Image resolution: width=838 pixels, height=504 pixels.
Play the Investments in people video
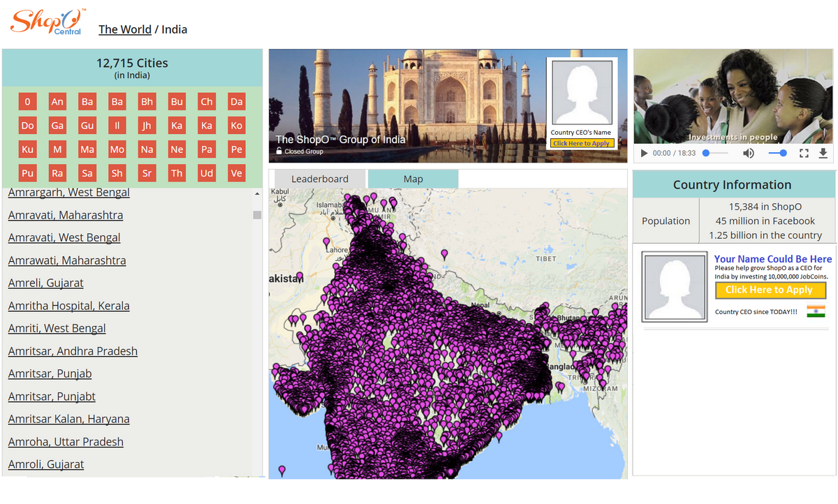[x=644, y=153]
